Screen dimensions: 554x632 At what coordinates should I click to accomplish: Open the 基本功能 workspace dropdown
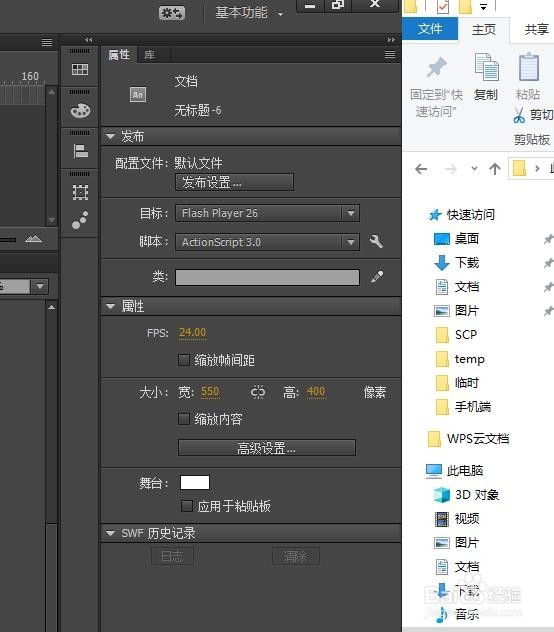click(249, 13)
